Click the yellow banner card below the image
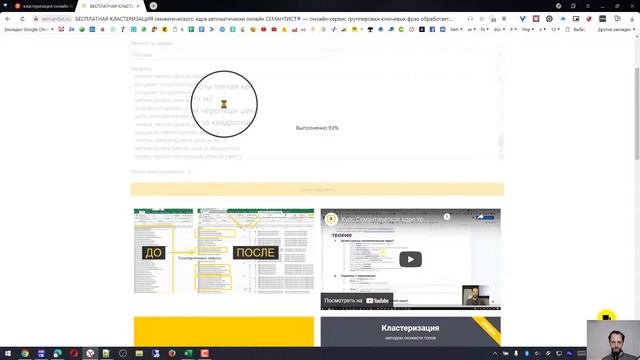The width and height of the screenshot is (640, 360). pos(224,331)
